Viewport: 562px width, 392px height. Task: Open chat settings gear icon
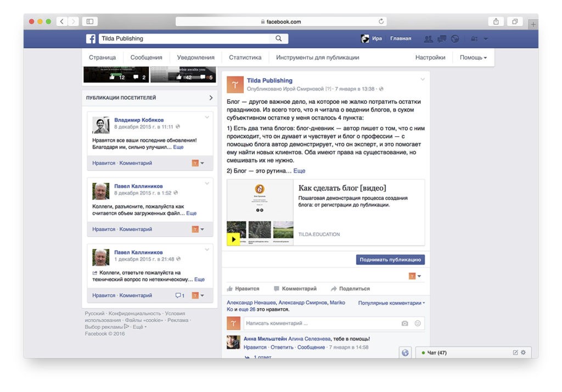click(523, 352)
